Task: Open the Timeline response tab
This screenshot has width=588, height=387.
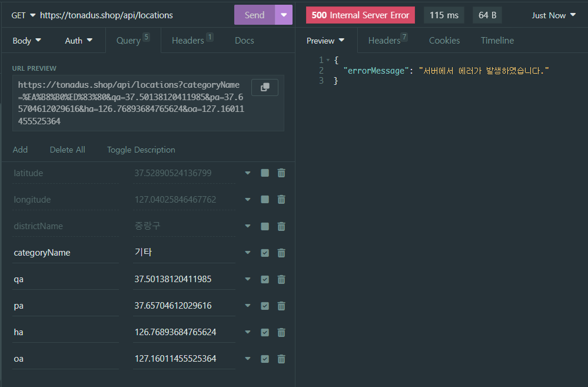Action: click(x=497, y=41)
